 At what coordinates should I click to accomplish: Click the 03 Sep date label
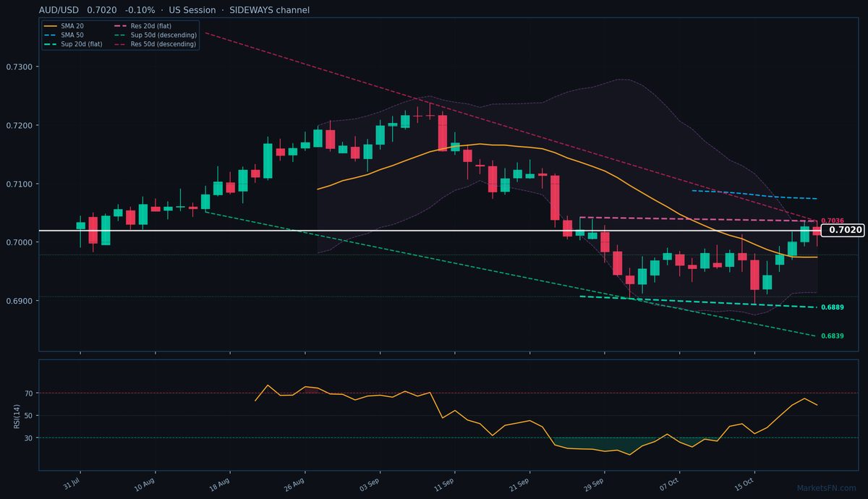369,483
